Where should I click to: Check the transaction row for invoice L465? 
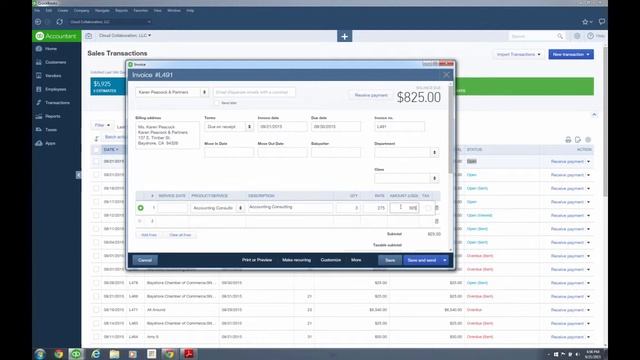(96, 323)
